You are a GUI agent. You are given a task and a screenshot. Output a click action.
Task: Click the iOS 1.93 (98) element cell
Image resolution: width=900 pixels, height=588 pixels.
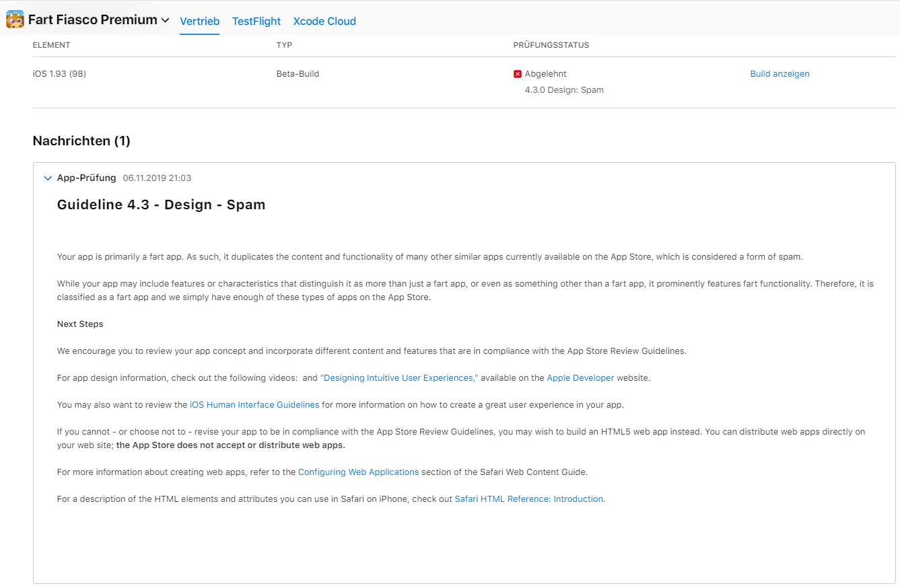tap(59, 74)
